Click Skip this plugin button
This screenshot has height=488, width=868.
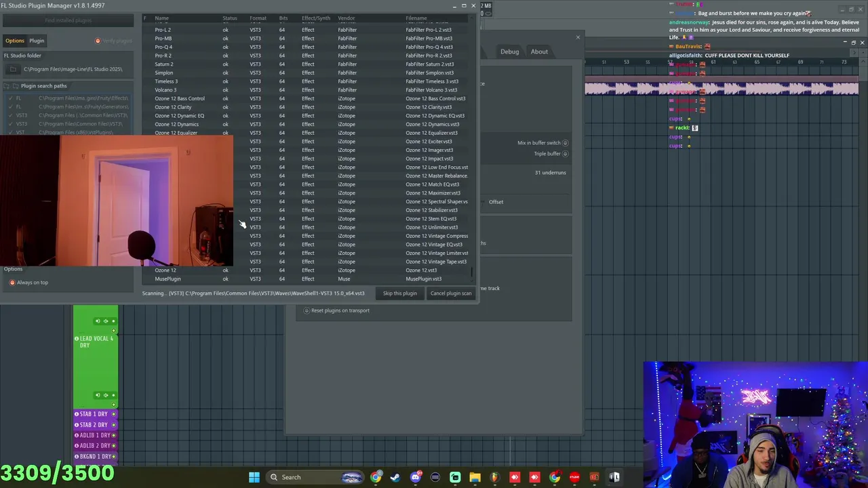pos(399,293)
